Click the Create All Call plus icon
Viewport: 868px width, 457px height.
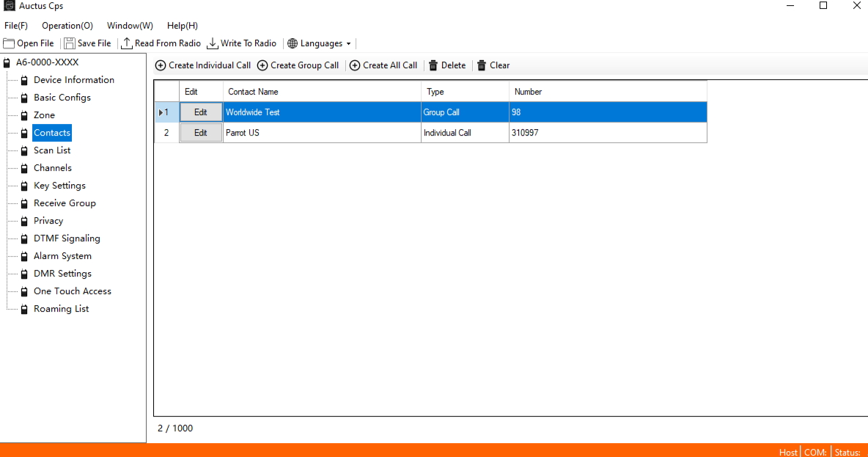point(355,65)
